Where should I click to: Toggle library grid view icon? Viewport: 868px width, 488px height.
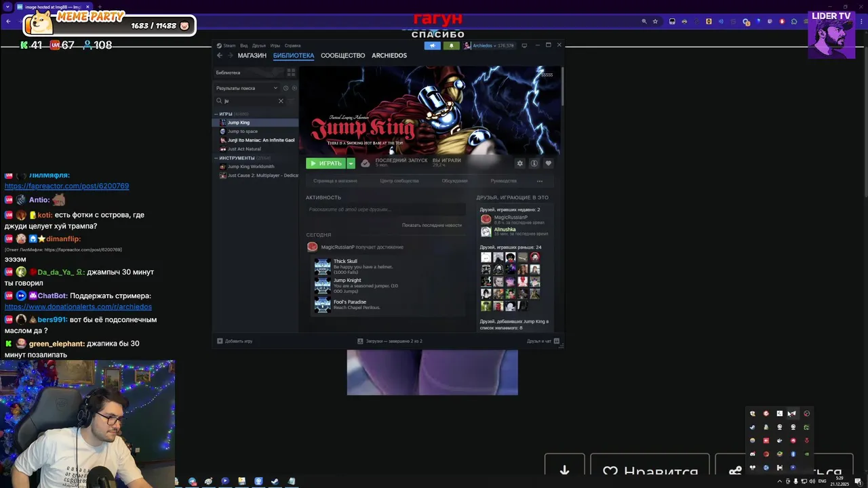(291, 73)
